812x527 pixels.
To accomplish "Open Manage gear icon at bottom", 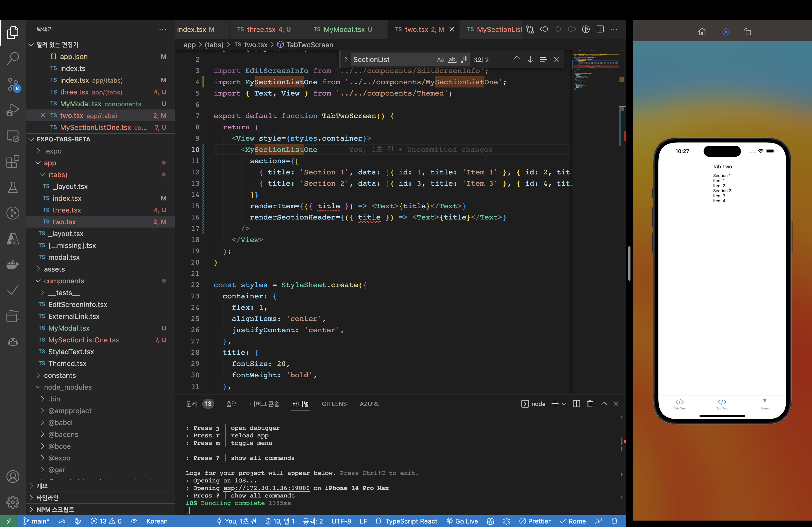I will point(13,502).
